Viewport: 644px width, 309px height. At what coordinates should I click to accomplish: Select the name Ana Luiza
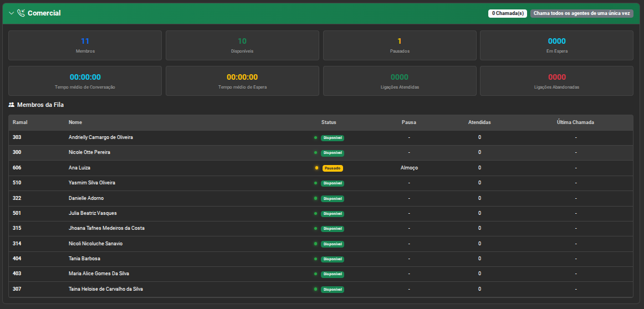[79, 168]
